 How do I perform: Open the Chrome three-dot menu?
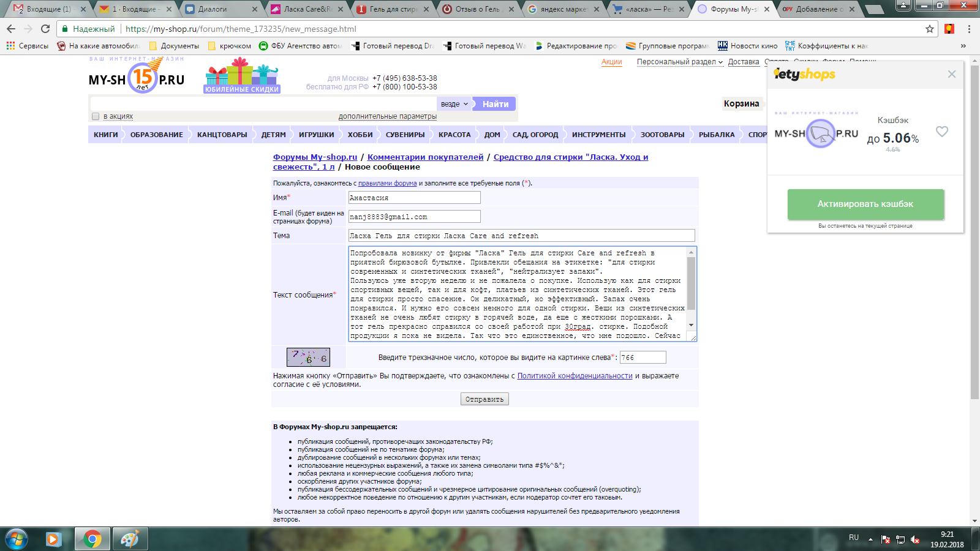[x=969, y=29]
